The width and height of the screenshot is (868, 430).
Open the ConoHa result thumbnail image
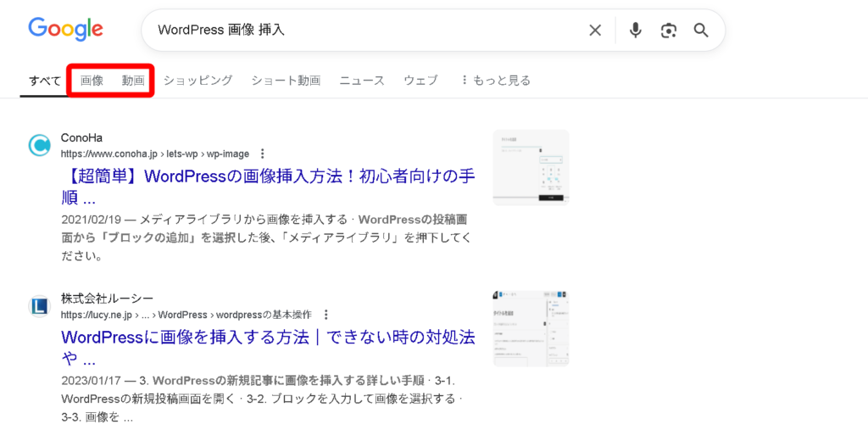[531, 167]
